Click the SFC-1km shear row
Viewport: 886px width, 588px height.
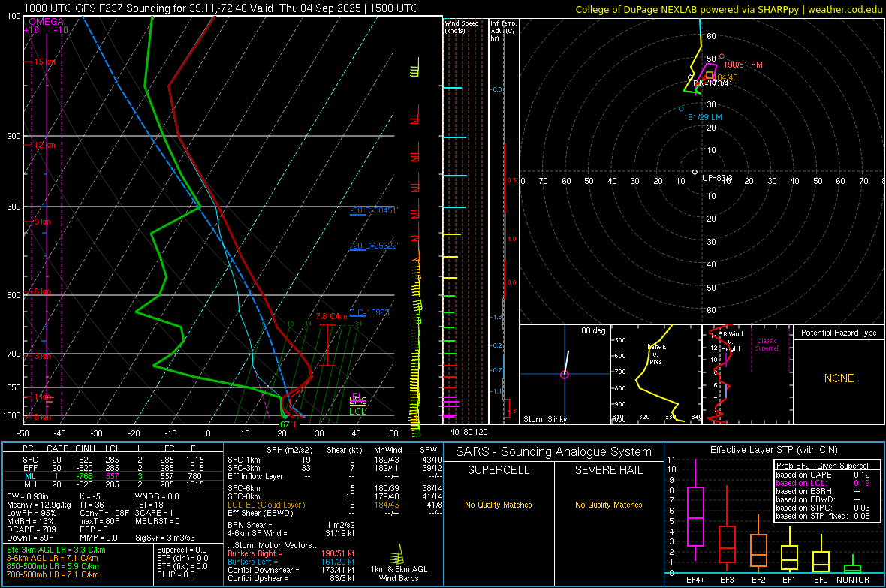click(335, 460)
